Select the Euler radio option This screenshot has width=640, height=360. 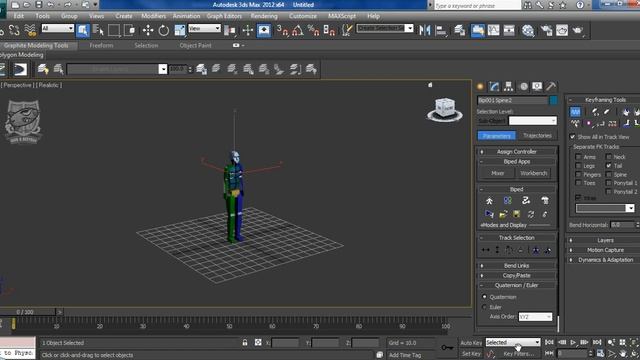[x=484, y=307]
